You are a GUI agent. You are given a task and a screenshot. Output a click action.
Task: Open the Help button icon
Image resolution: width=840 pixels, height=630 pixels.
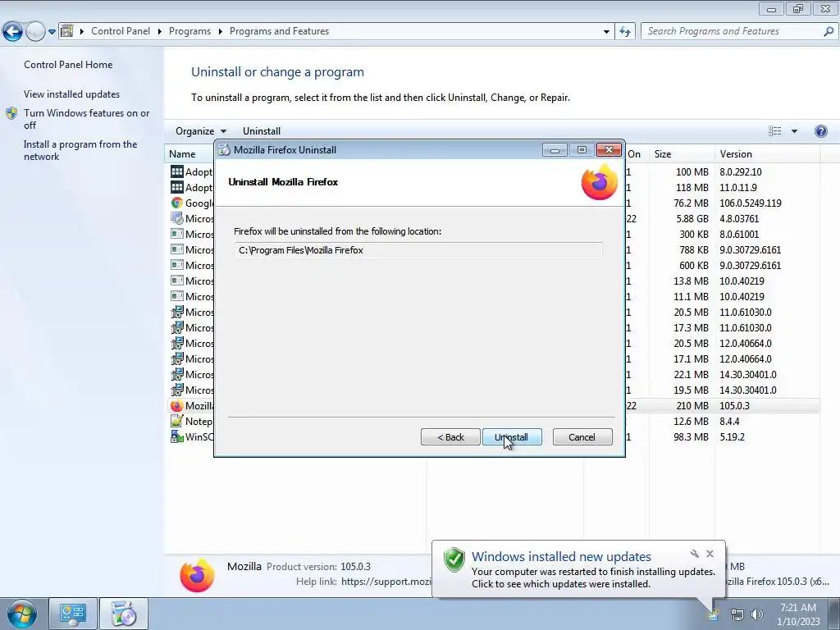pyautogui.click(x=820, y=131)
